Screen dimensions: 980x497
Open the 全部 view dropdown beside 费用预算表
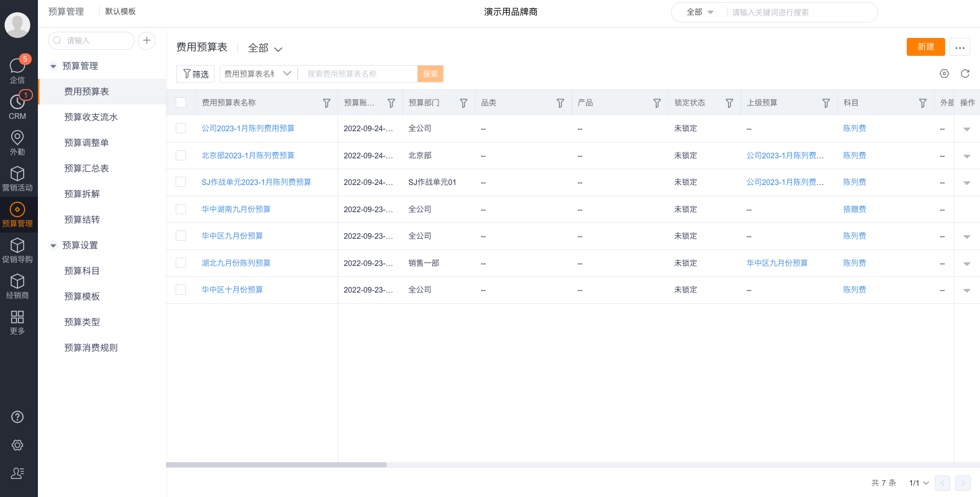point(265,48)
